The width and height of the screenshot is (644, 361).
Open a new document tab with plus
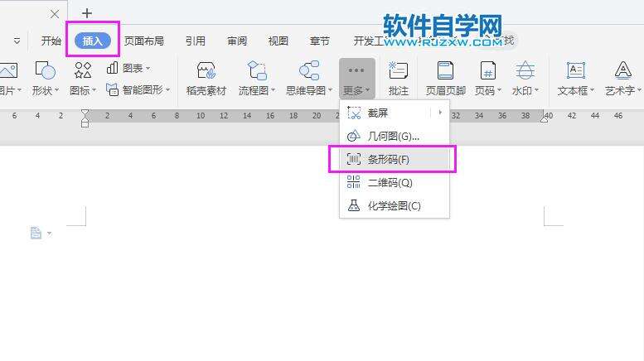click(87, 13)
